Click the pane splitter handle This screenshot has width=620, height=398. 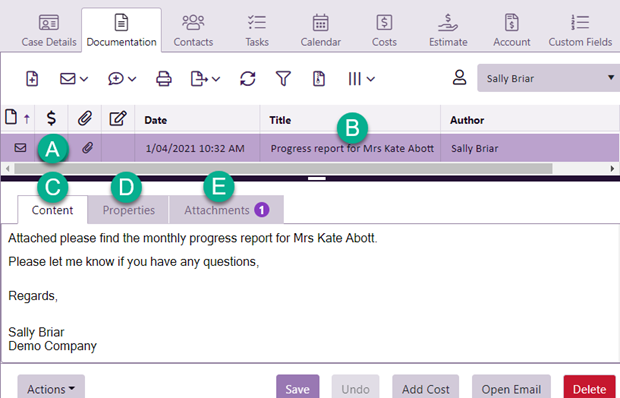(x=317, y=179)
